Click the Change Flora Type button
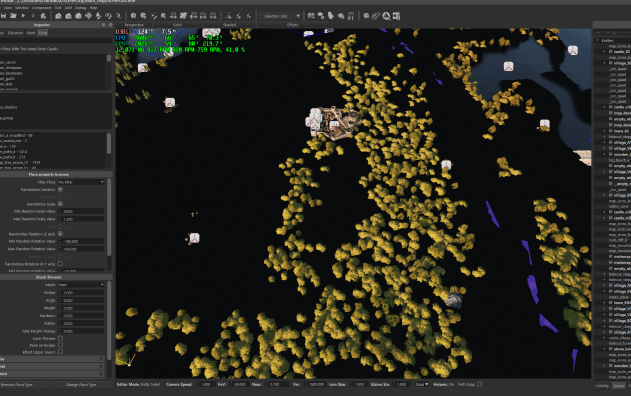Viewport: 631px width, 396px height. 81,384
